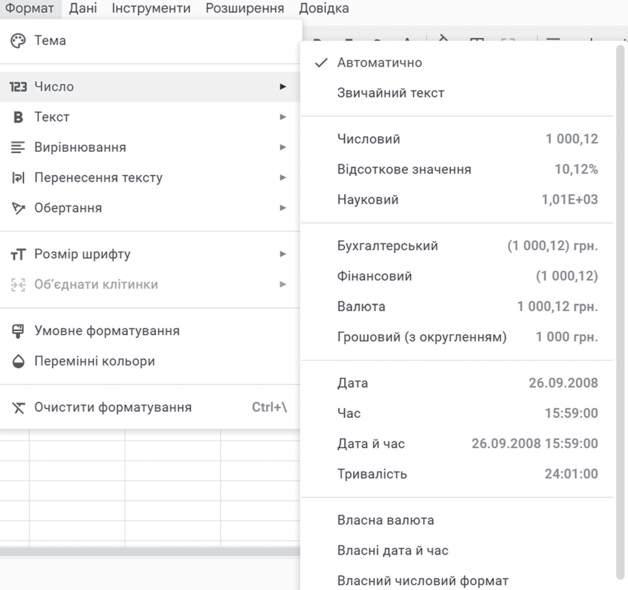Choose Тема from the Format menu

[x=150, y=40]
